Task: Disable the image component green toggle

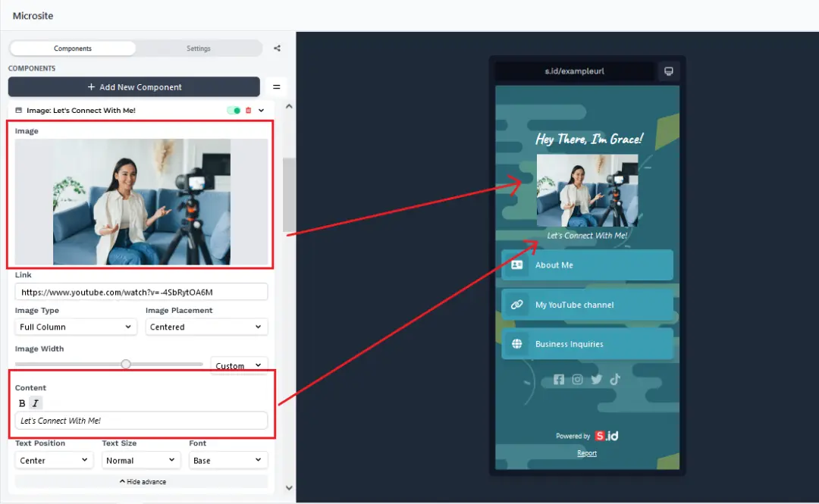Action: 234,111
